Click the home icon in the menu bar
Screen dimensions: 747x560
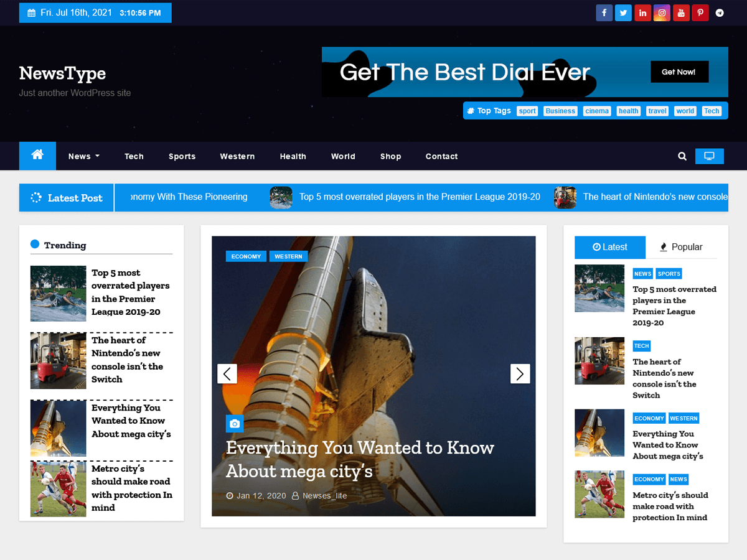(37, 156)
